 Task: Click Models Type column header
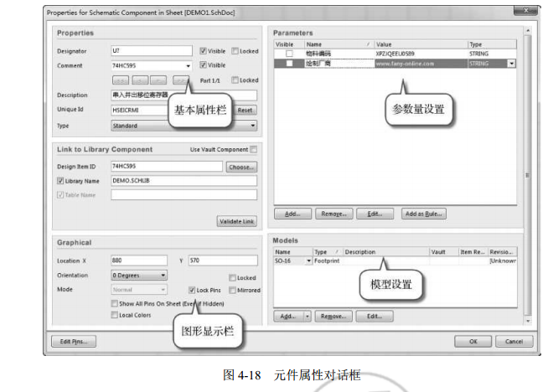(328, 251)
